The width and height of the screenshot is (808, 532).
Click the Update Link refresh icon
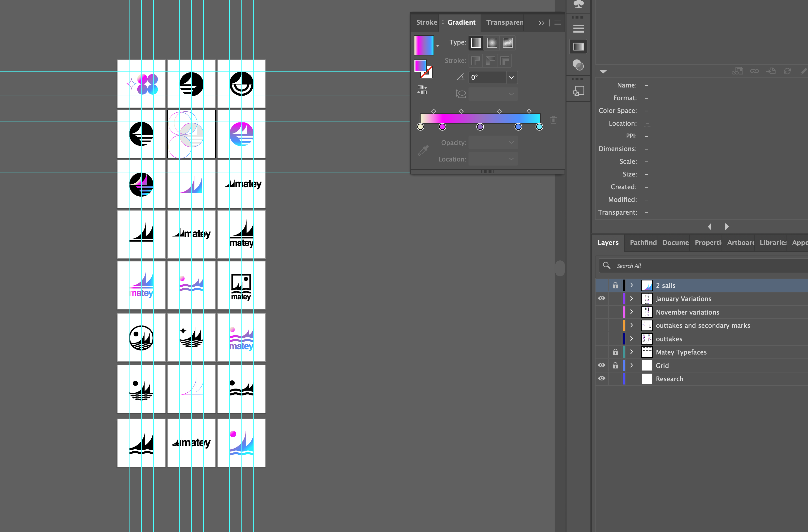click(787, 71)
